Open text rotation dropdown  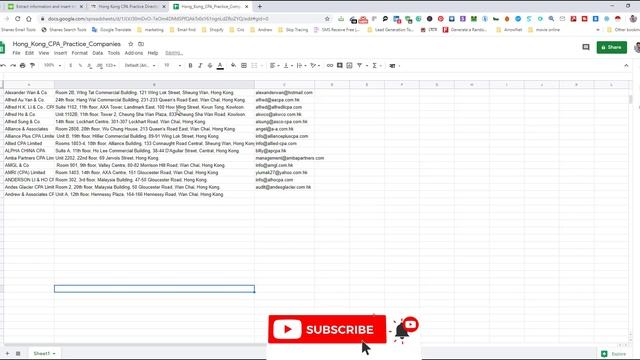point(315,66)
